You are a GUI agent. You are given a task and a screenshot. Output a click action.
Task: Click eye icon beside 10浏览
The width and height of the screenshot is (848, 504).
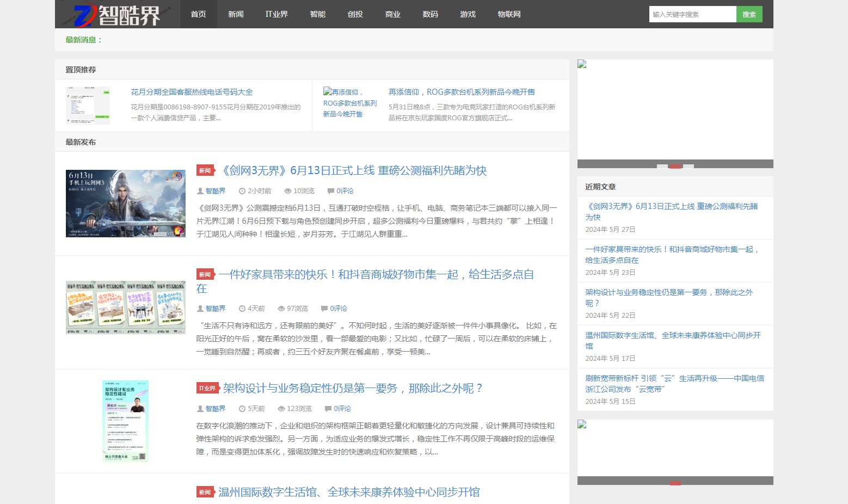288,191
